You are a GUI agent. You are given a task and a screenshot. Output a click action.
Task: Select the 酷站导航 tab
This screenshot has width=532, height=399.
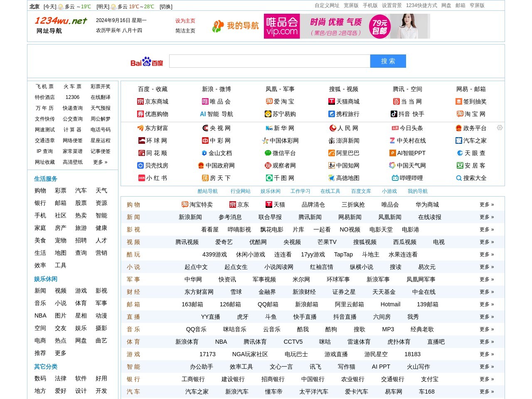coord(207,191)
